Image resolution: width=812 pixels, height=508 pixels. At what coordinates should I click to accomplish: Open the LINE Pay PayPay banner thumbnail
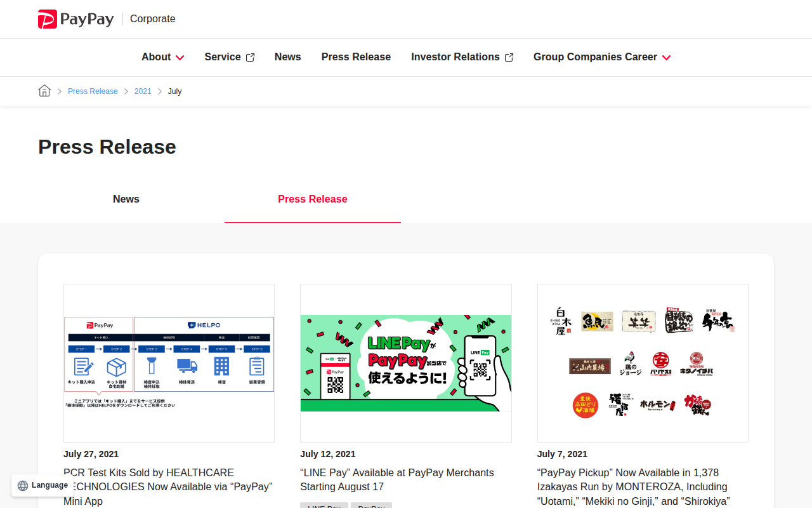point(406,363)
